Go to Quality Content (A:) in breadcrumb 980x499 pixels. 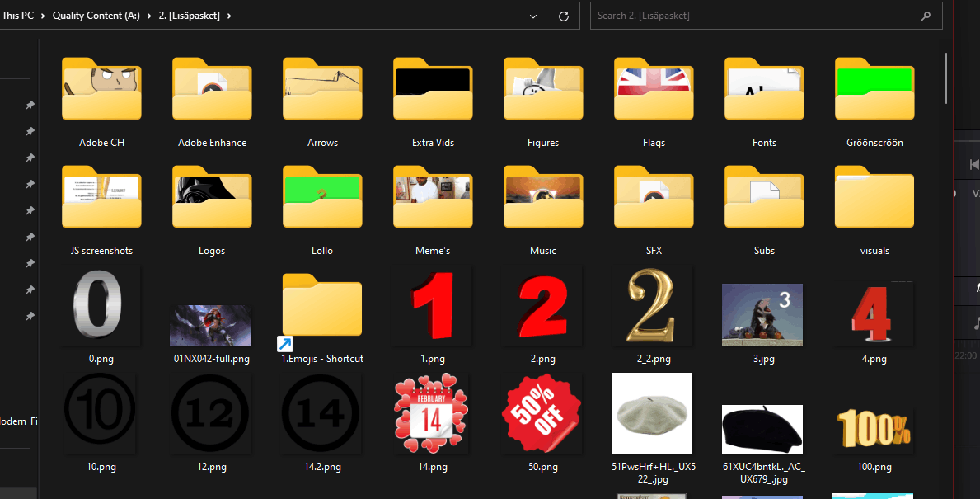click(x=96, y=16)
